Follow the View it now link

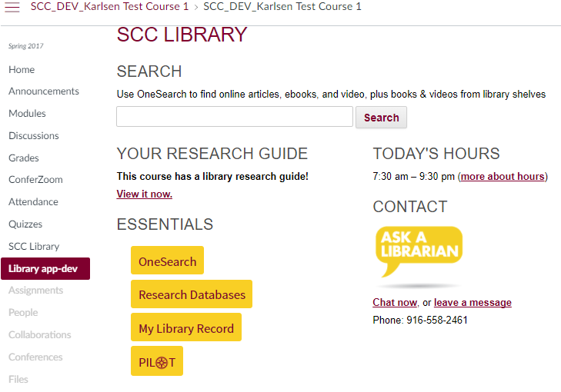click(x=144, y=194)
